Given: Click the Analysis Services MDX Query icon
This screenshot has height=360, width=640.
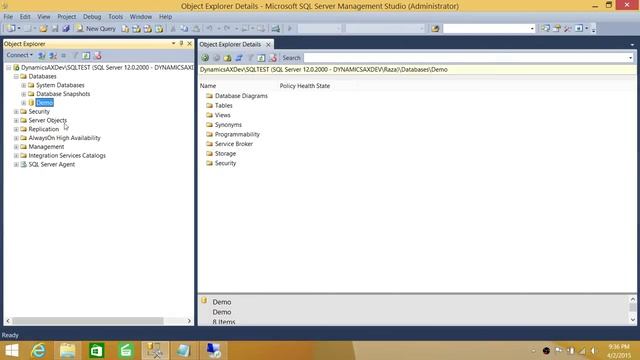Looking at the screenshot, I should point(136,29).
